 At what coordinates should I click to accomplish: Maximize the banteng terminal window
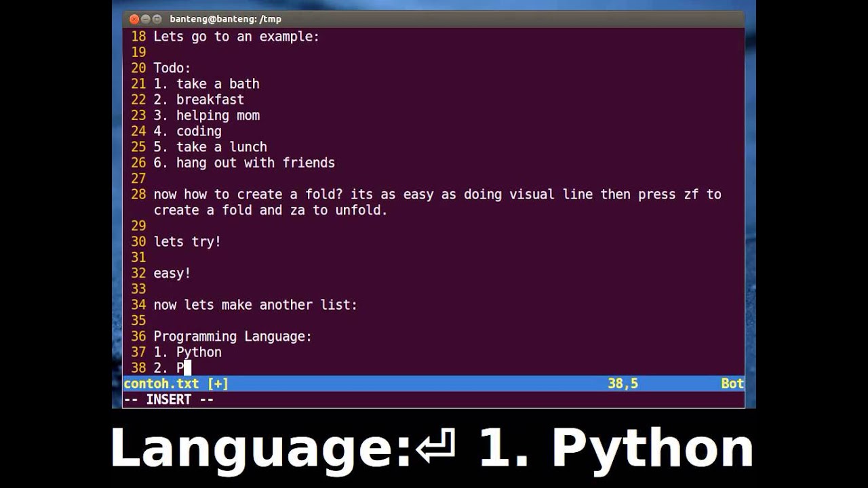point(157,19)
